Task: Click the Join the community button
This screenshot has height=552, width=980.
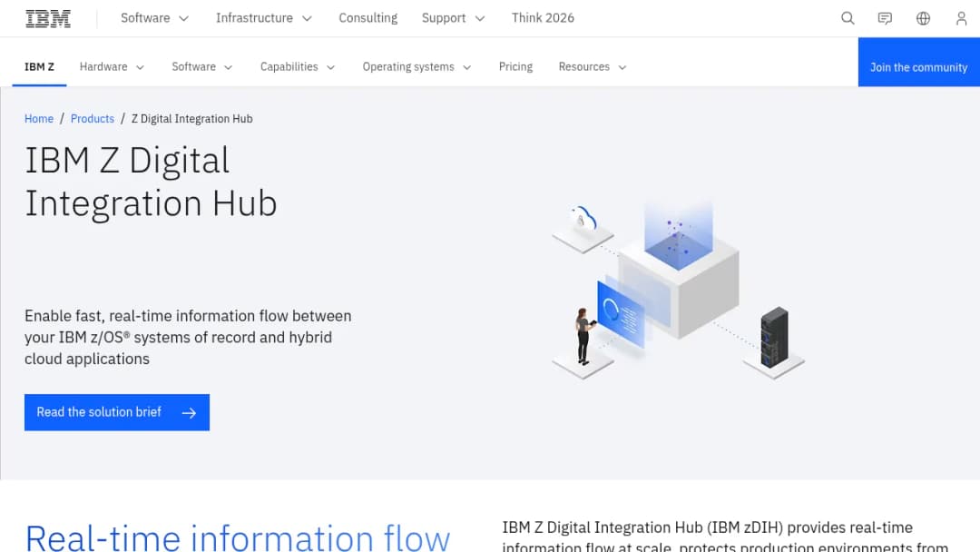Action: pyautogui.click(x=918, y=62)
